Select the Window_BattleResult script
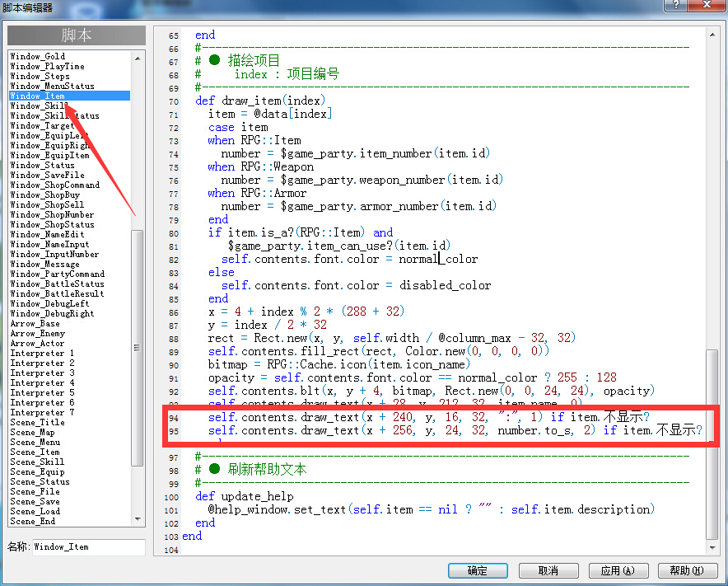 (x=57, y=293)
